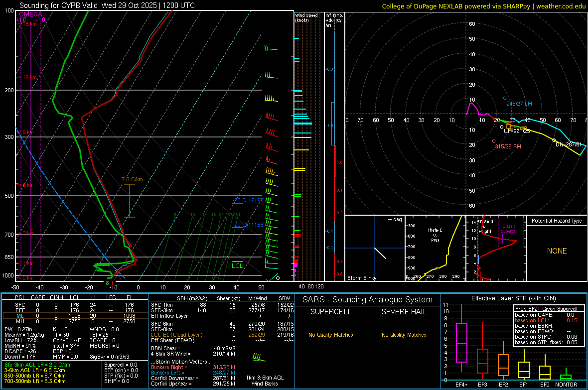
Task: Click the MidRH = 91% value
Action: (x=20, y=346)
